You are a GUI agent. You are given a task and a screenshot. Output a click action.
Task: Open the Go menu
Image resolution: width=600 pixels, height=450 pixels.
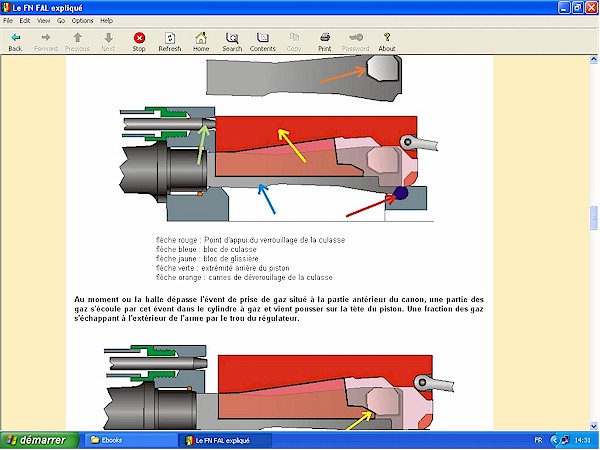coord(61,21)
